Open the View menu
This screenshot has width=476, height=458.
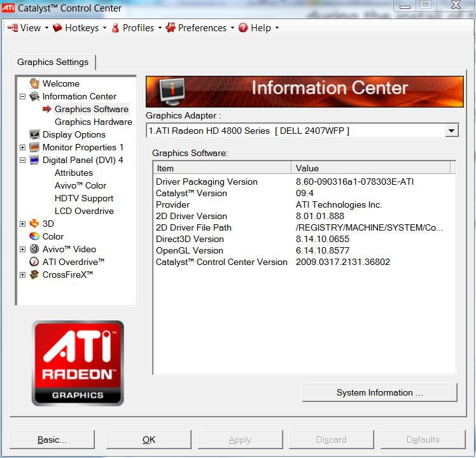click(x=28, y=28)
